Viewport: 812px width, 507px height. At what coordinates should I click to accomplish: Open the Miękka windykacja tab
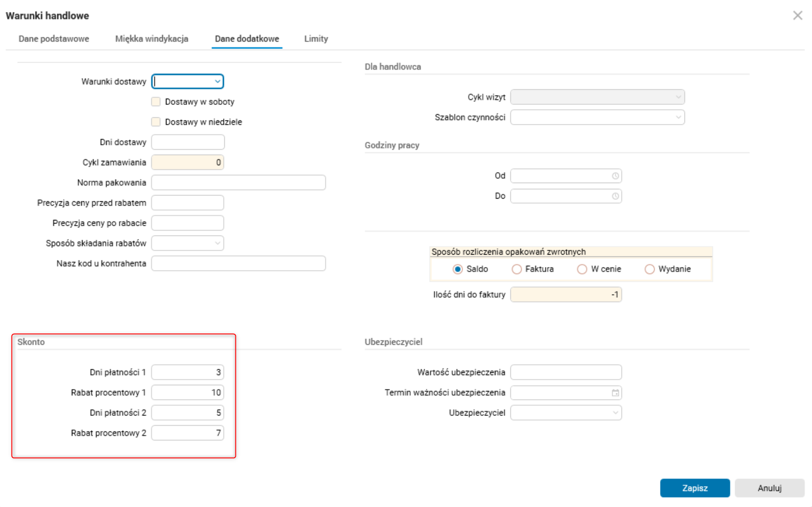[x=151, y=39]
